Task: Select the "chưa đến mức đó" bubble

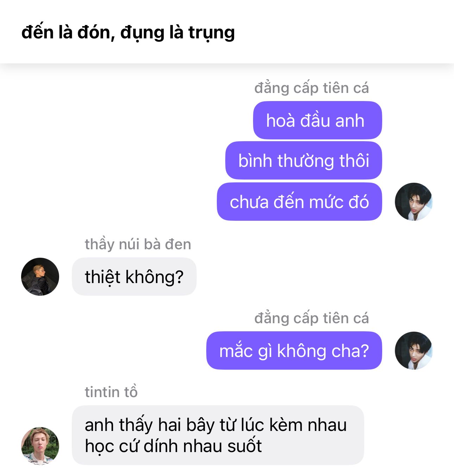Action: (x=299, y=202)
